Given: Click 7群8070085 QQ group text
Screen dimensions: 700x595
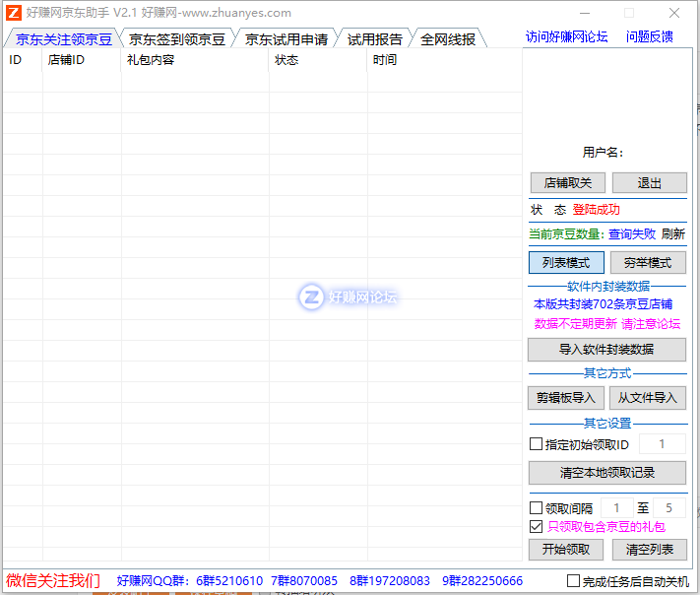Looking at the screenshot, I should click(304, 580).
